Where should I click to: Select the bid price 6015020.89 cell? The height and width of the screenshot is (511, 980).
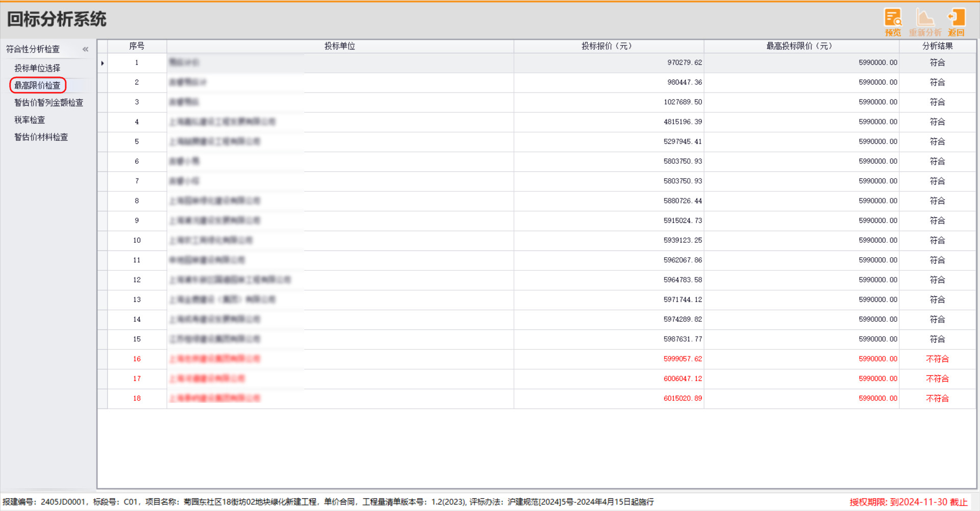[682, 398]
